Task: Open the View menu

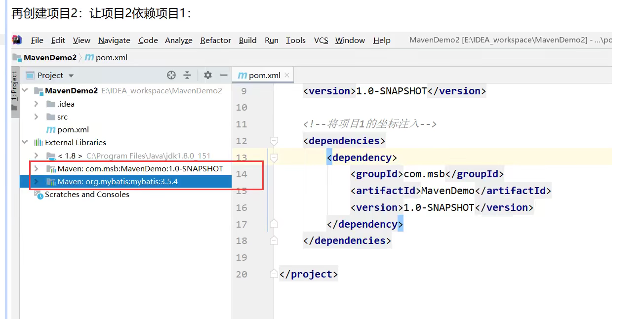Action: pos(81,40)
